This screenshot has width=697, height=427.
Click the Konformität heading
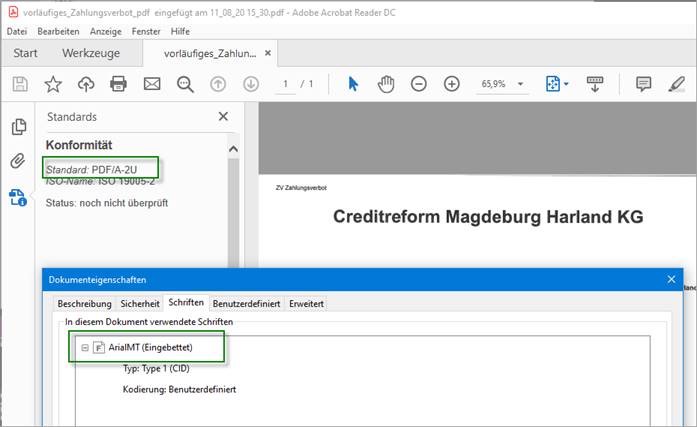click(79, 145)
